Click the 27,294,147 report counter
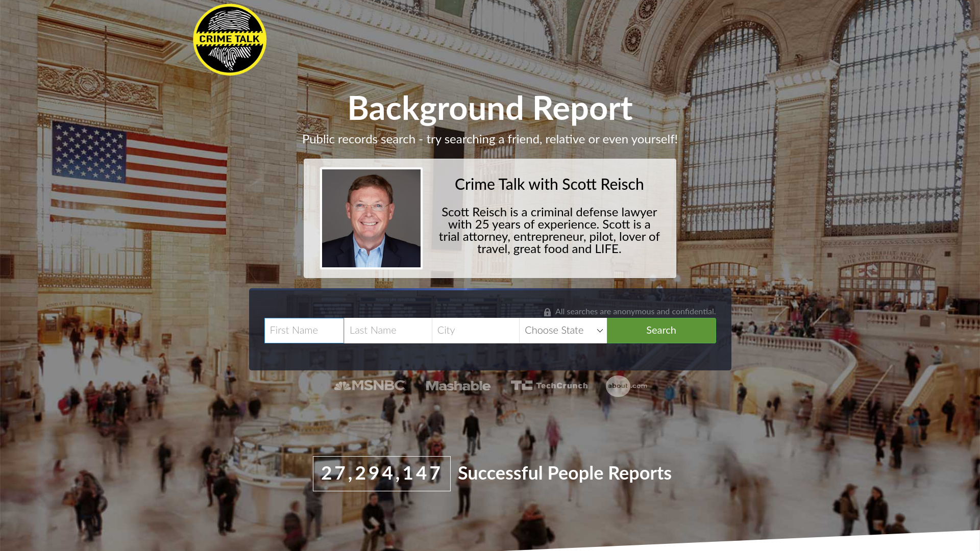The image size is (980, 551). [x=382, y=473]
